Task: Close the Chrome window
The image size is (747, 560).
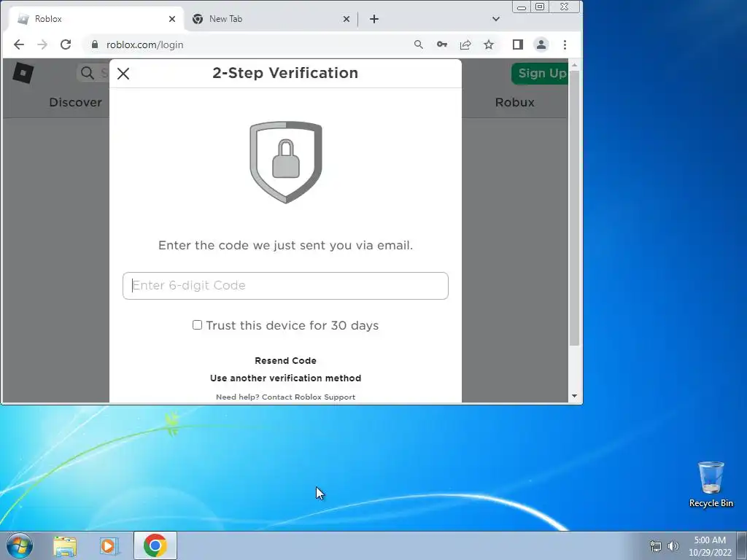Action: click(565, 7)
